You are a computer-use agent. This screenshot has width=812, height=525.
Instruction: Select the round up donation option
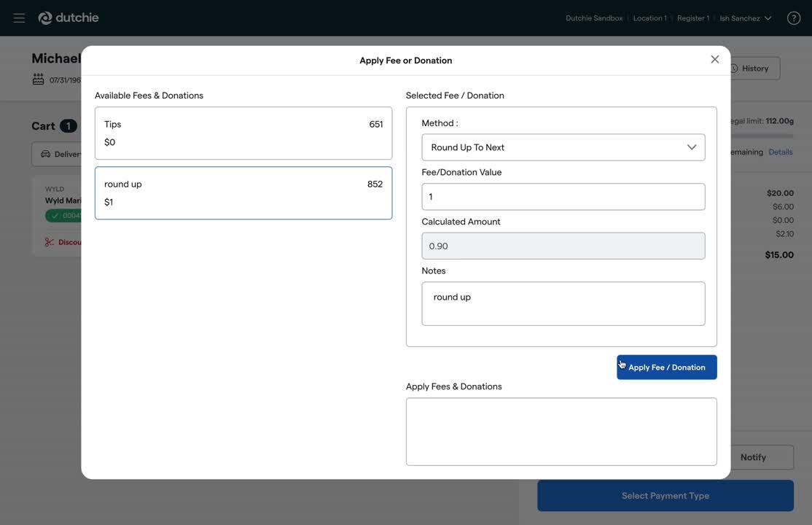pyautogui.click(x=243, y=193)
